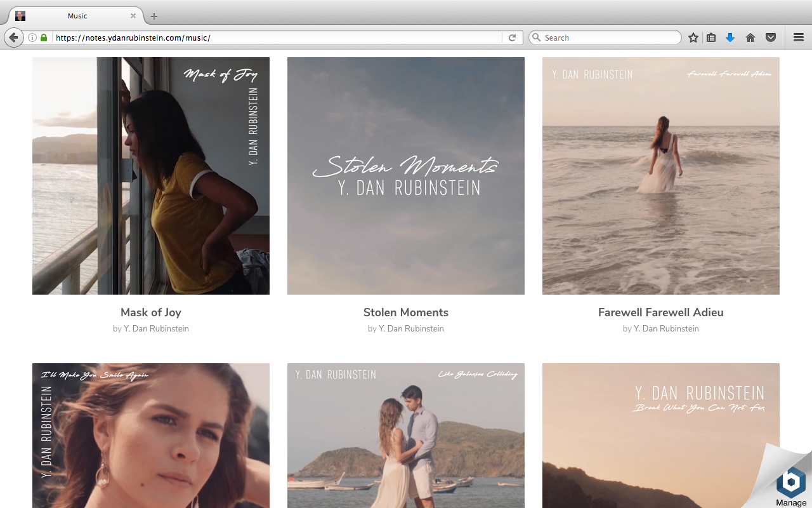Screen dimensions: 812x508
Task: Click the Stolen Moments title link
Action: [406, 312]
